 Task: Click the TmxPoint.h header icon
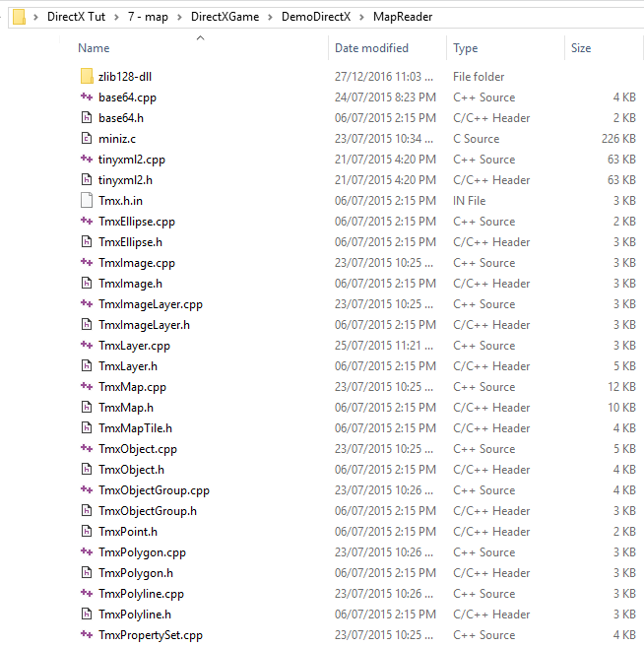(87, 532)
